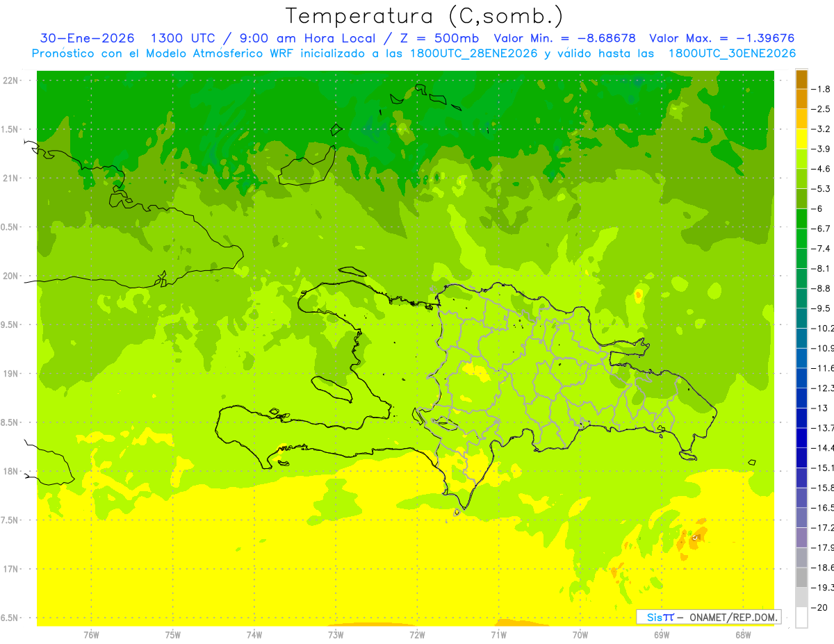The image size is (834, 644).
Task: Pick the lime swatch between -3.9 and -4.6
Action: (x=801, y=158)
